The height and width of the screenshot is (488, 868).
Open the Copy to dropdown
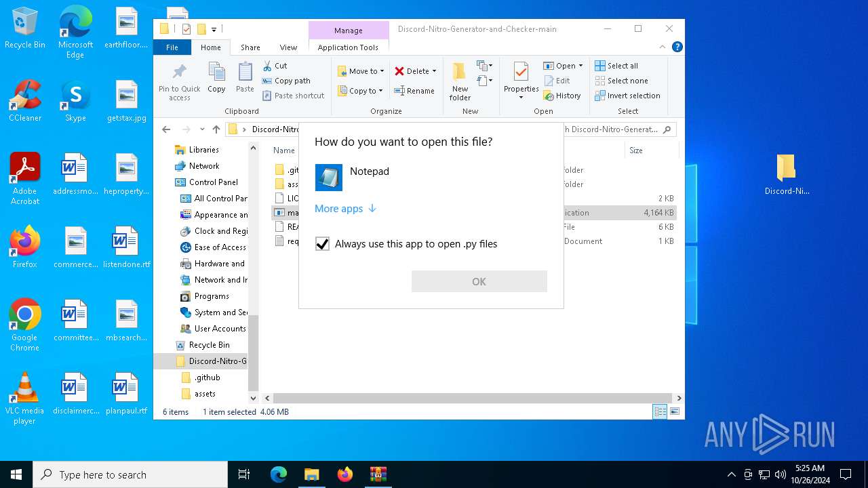[360, 91]
